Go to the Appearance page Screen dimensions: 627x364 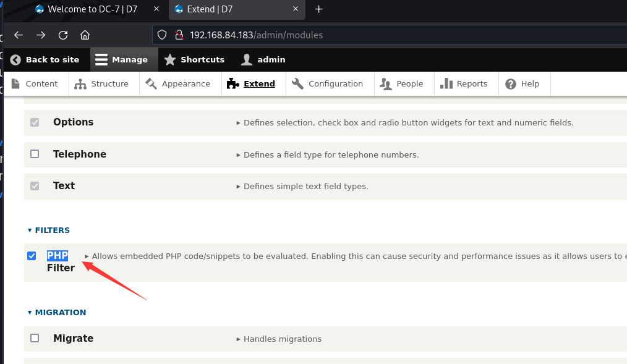186,84
